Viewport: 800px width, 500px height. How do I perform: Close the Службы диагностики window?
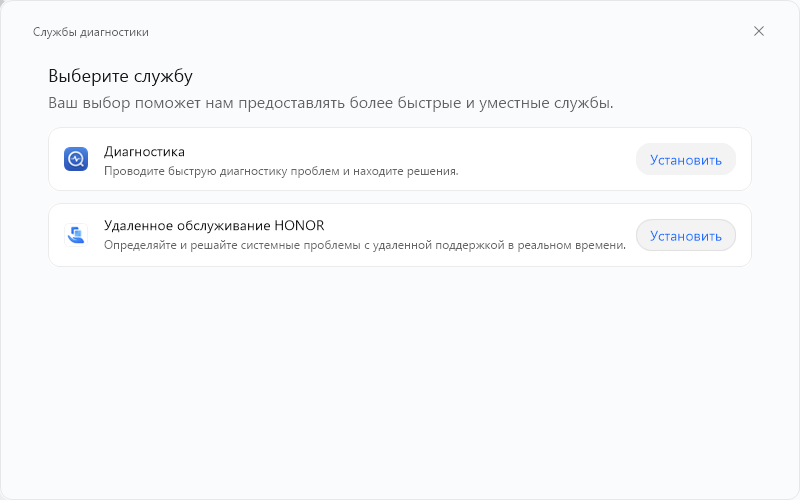click(759, 31)
